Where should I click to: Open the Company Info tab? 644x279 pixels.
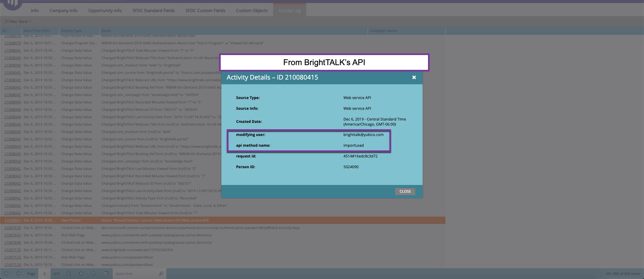pos(63,10)
